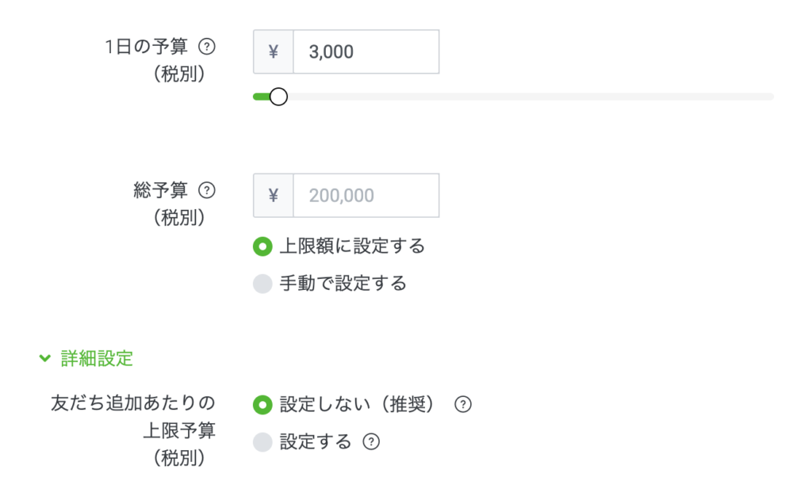
Task: Open help icon beside 設定する option
Action: click(x=371, y=441)
